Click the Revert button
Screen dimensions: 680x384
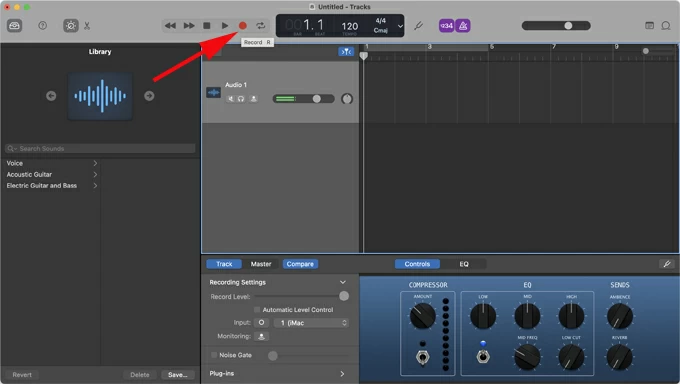point(22,375)
